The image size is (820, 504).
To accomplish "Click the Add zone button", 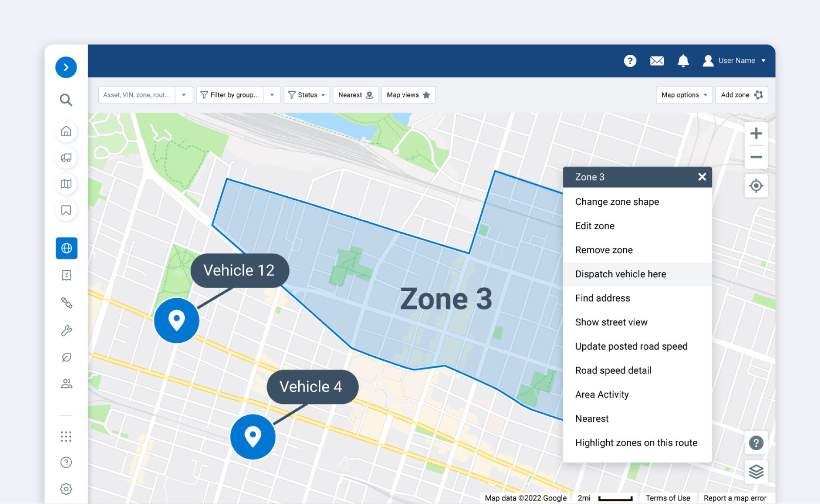I will (x=742, y=95).
